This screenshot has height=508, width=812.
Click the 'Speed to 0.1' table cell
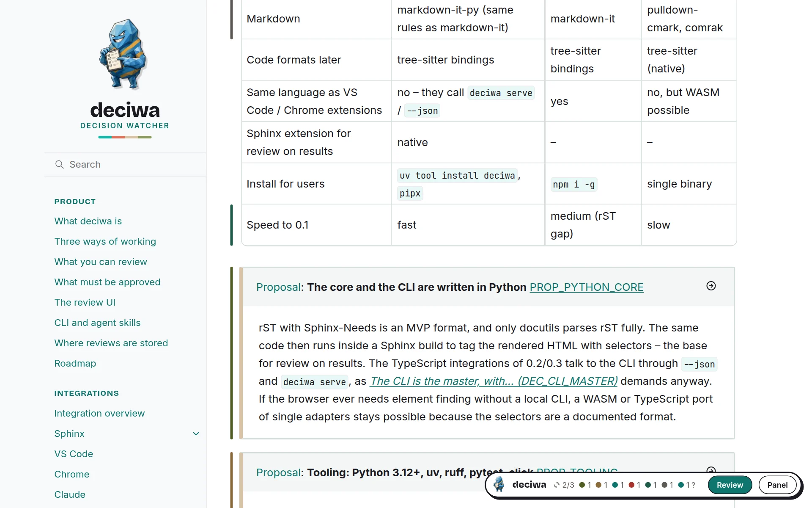tap(316, 225)
